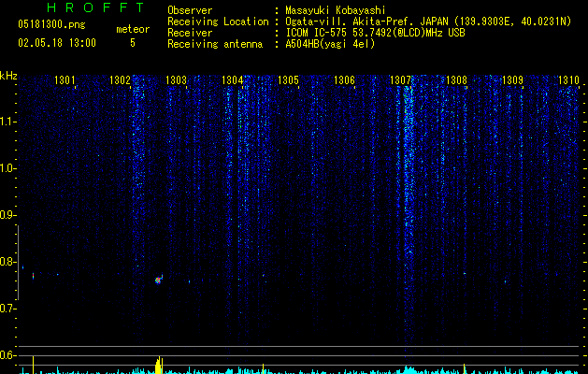Click the 1308 time marker
Viewport: 588px width, 374px height.
[x=456, y=80]
